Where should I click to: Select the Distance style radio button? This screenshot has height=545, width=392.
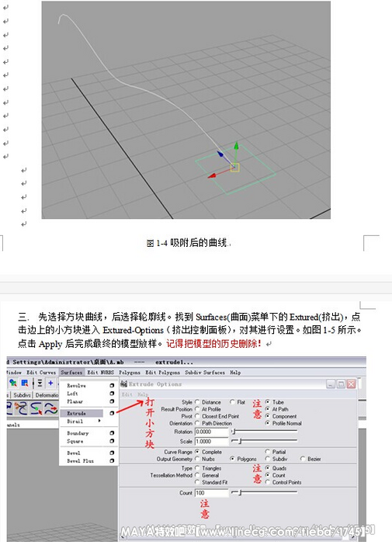[x=197, y=402]
